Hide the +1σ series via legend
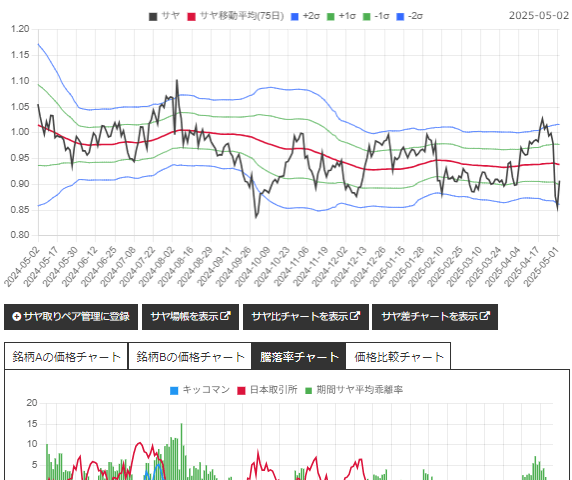Screen dimensions: 572x480 pos(341,16)
